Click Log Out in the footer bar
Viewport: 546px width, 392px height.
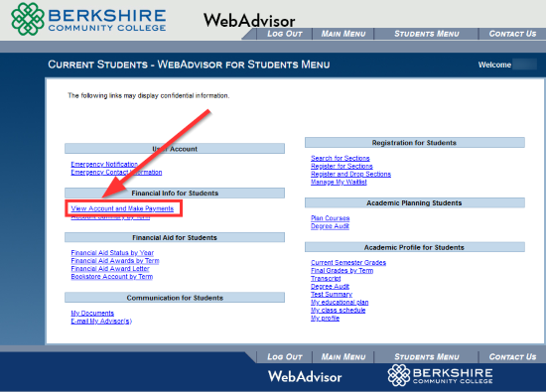pos(285,357)
